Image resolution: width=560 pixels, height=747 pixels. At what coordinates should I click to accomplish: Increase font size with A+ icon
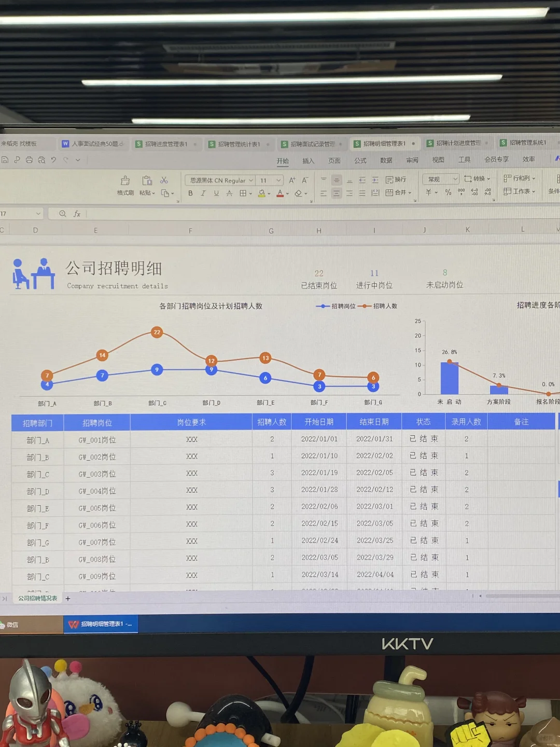point(292,180)
